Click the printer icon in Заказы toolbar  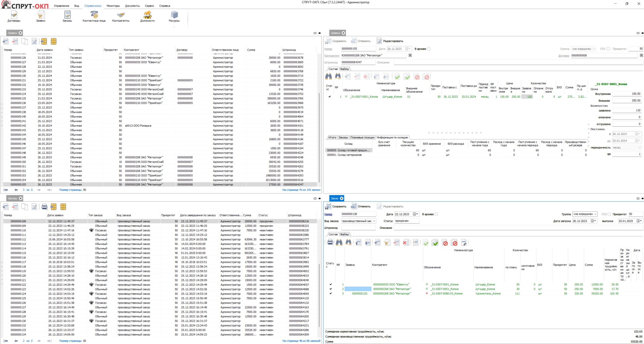point(44,207)
